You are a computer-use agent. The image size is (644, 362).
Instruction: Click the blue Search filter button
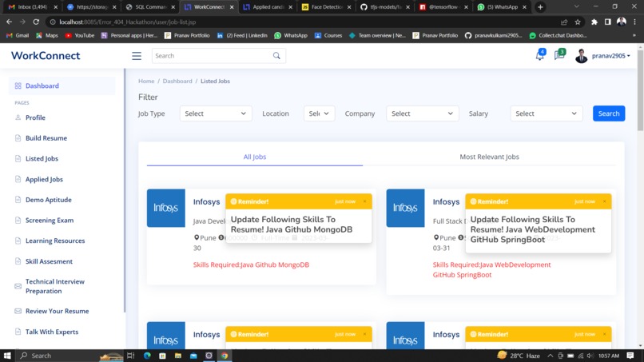[609, 113]
